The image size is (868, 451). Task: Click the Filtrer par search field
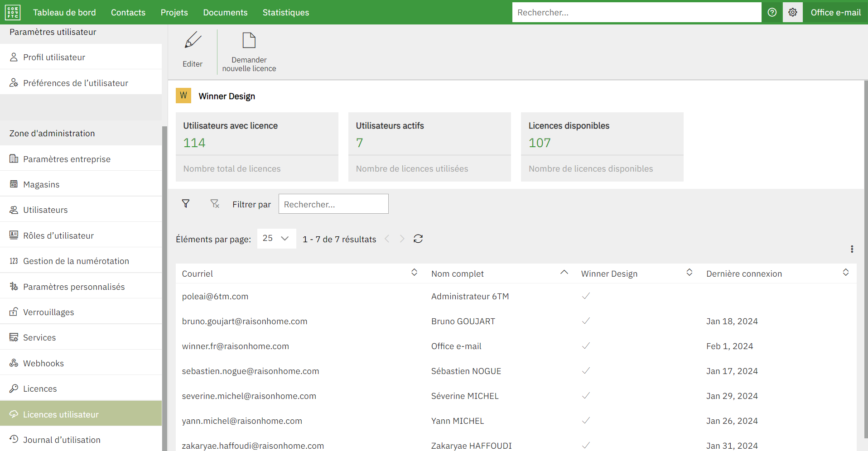point(333,204)
